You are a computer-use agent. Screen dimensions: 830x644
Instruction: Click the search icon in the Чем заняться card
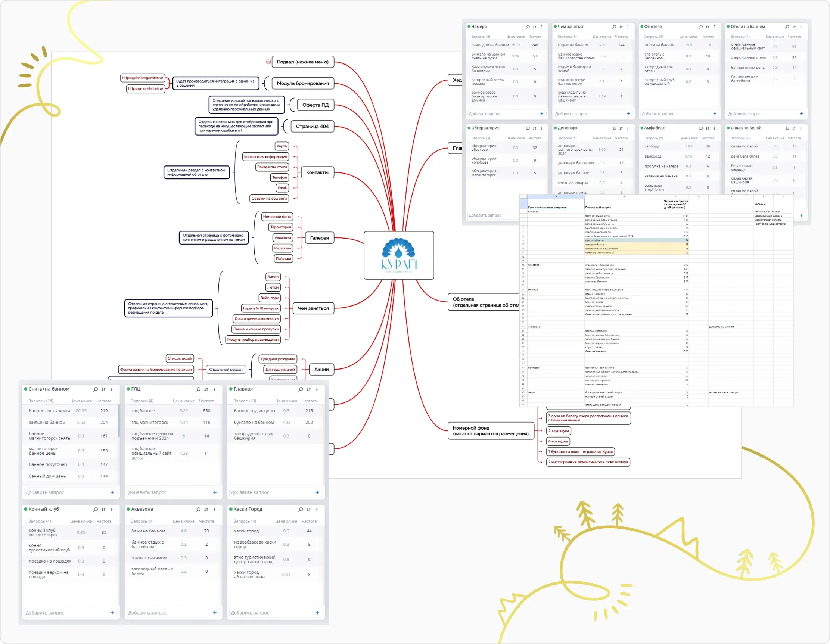614,27
